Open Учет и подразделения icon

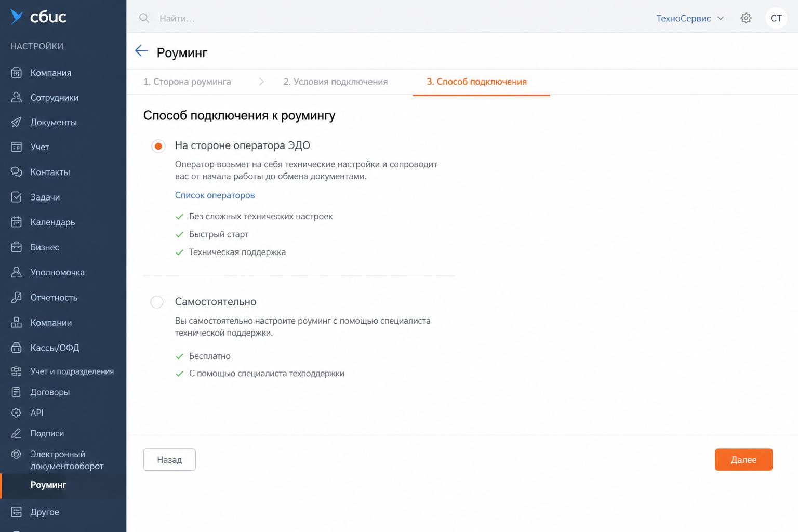pos(17,371)
